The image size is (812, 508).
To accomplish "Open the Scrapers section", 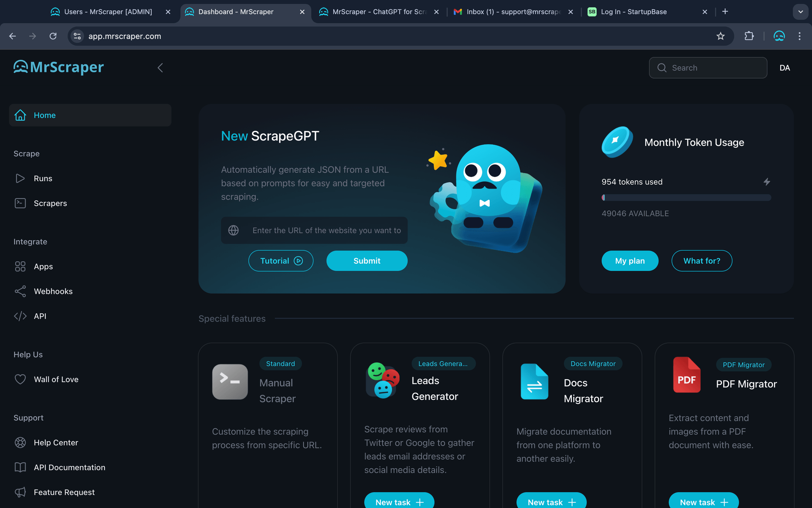I will tap(50, 203).
